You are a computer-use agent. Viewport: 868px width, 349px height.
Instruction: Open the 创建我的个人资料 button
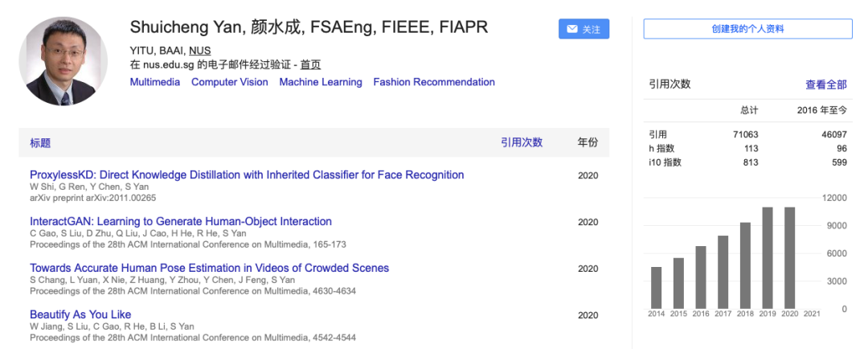(747, 29)
